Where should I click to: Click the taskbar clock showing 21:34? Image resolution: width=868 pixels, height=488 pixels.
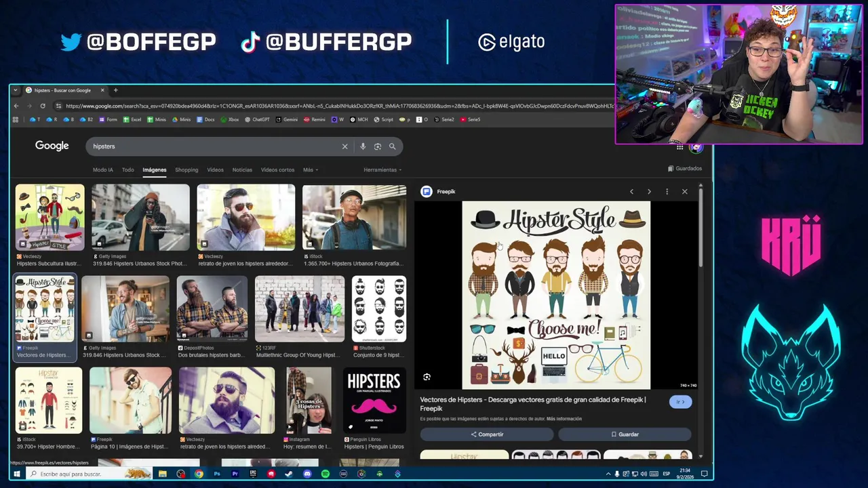coord(685,474)
